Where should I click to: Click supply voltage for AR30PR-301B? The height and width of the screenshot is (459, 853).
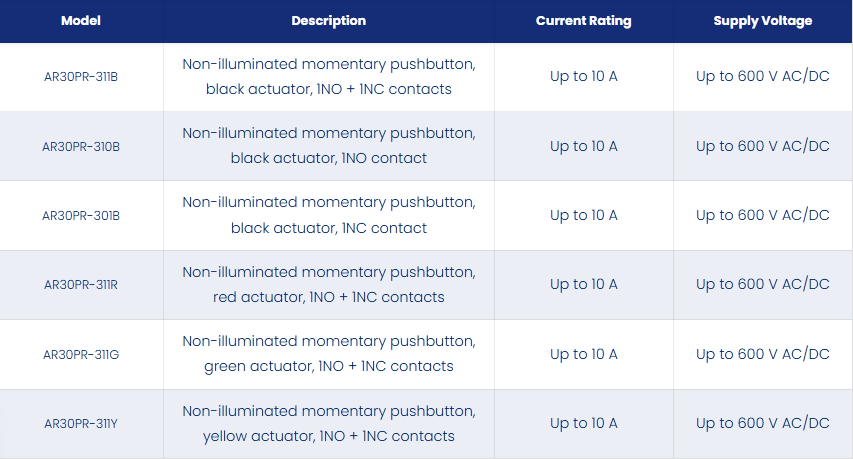[763, 215]
